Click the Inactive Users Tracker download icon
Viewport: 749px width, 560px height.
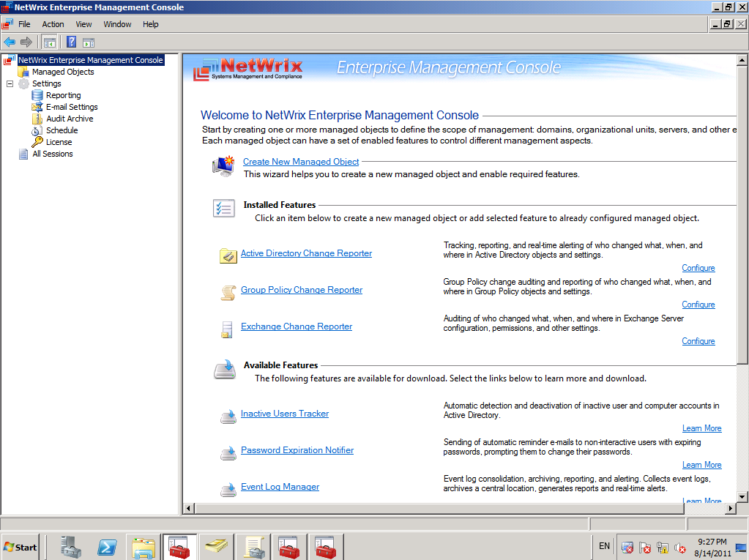(x=228, y=417)
